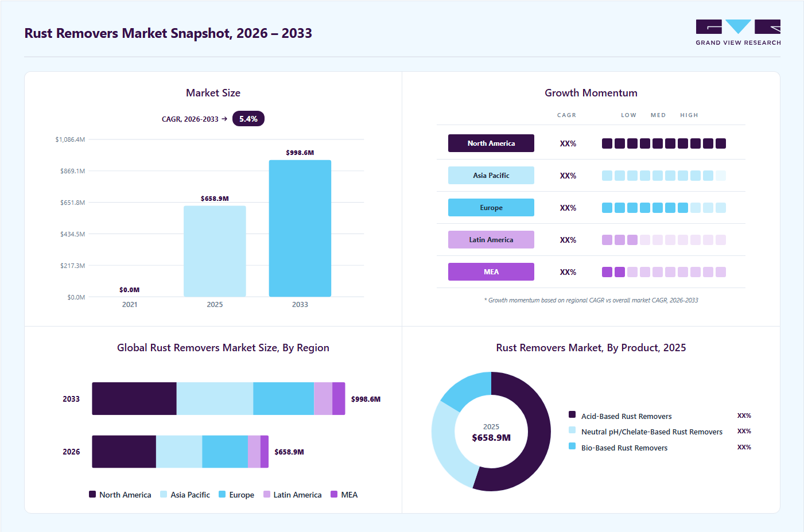Image resolution: width=804 pixels, height=532 pixels.
Task: Click the $869.1M y-axis label
Action: (72, 171)
